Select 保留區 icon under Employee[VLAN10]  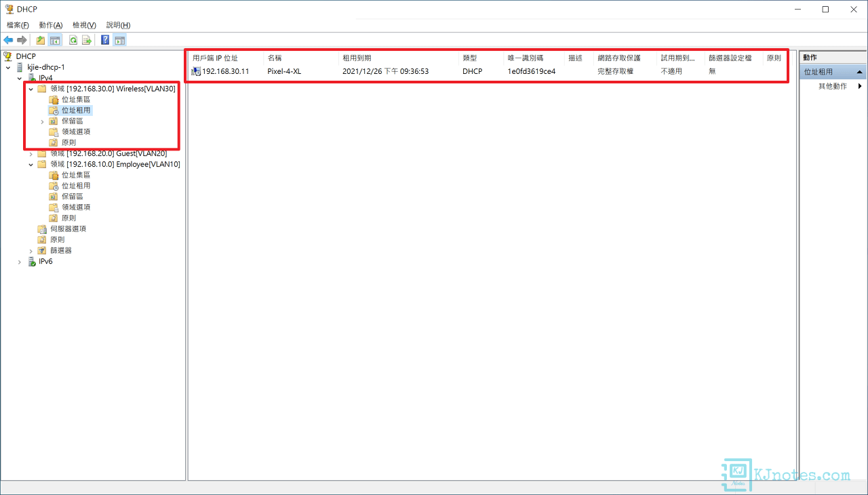pos(54,197)
